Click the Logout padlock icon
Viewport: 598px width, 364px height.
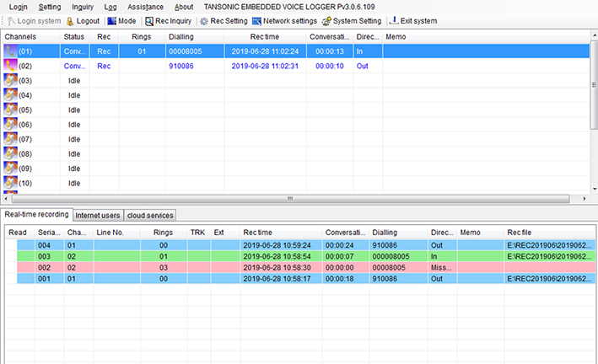[x=71, y=20]
